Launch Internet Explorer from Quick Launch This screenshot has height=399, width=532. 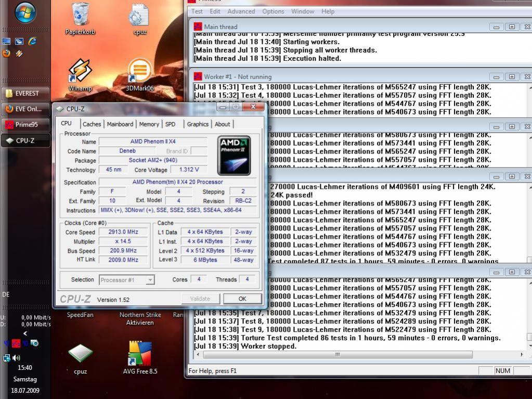(32, 42)
